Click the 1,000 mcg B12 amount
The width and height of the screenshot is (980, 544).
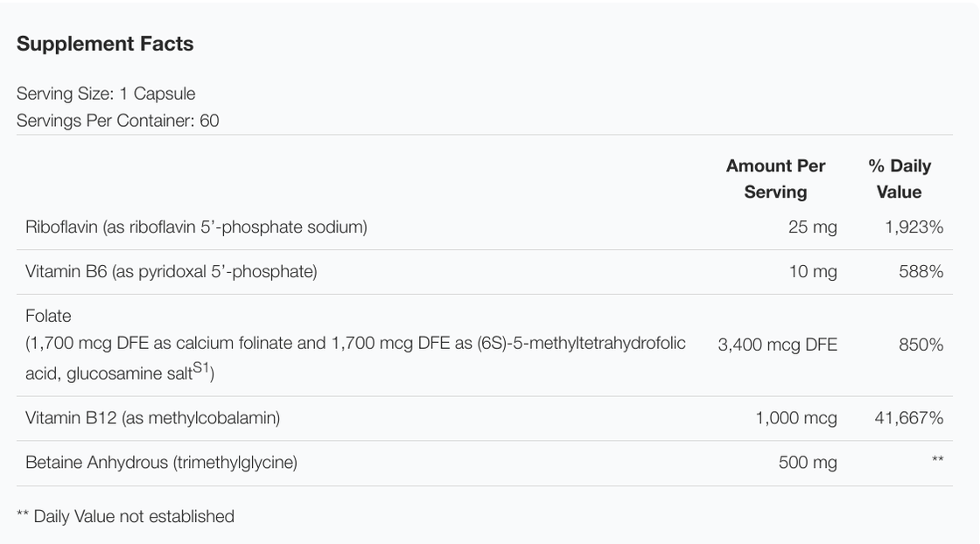coord(795,418)
